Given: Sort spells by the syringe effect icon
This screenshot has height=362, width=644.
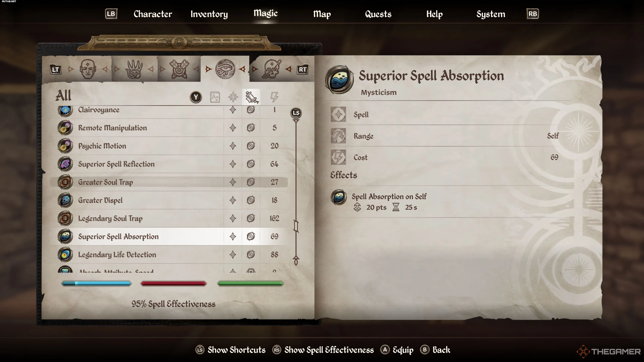Looking at the screenshot, I should pyautogui.click(x=251, y=97).
